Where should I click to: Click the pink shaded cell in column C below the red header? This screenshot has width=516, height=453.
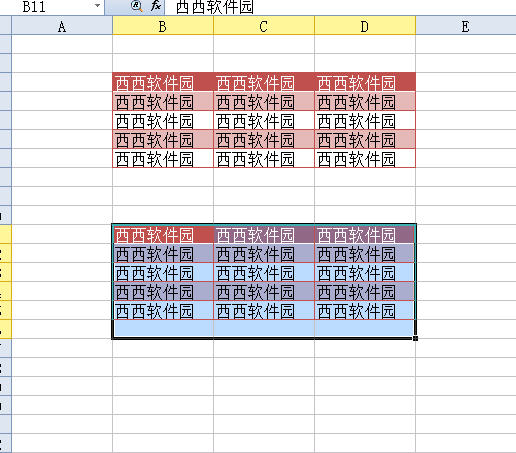264,101
